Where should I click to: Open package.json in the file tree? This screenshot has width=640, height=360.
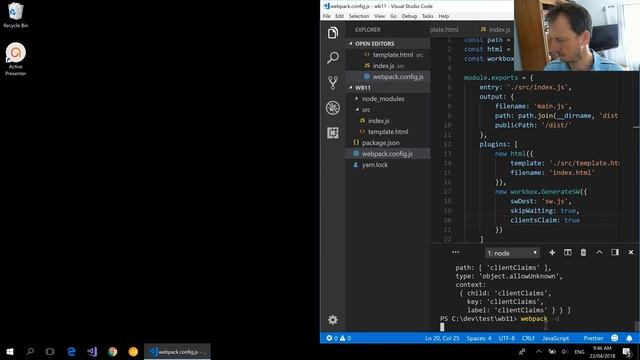[x=387, y=143]
